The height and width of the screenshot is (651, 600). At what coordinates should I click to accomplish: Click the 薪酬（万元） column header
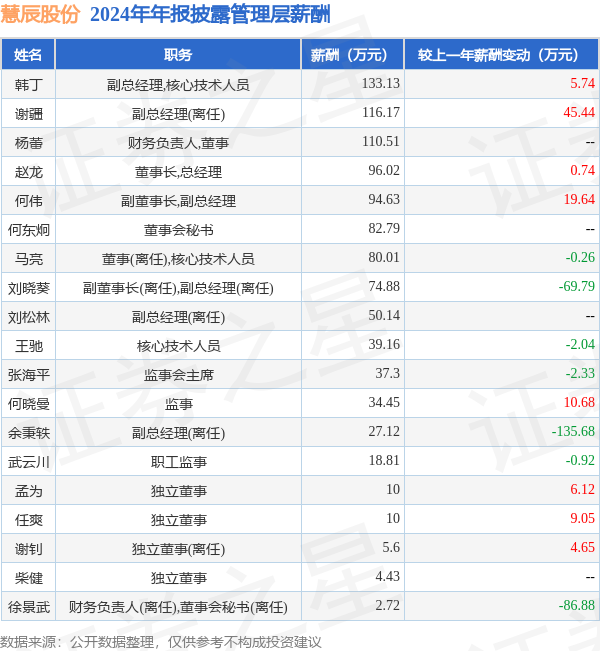[353, 54]
